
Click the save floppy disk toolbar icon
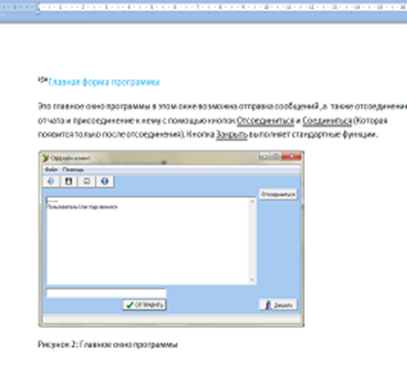coord(69,181)
